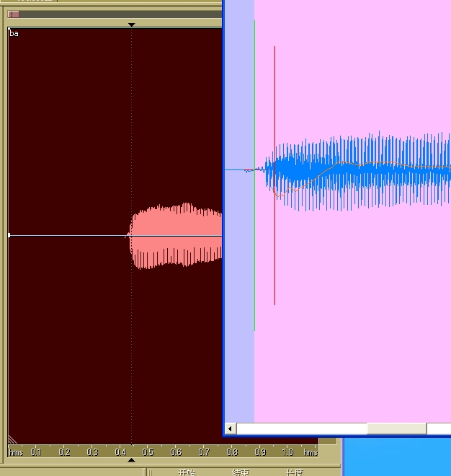Click the 0.3 mark on the time ruler

(92, 452)
